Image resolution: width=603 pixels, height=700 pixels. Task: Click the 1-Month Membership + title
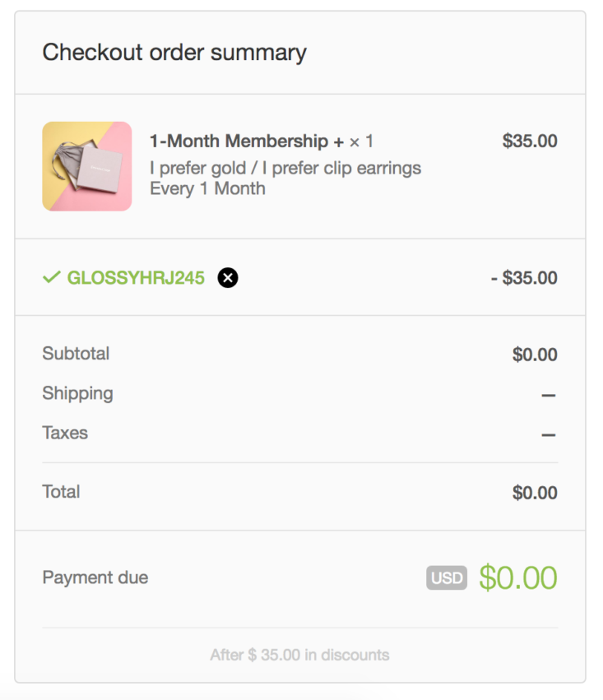(247, 141)
